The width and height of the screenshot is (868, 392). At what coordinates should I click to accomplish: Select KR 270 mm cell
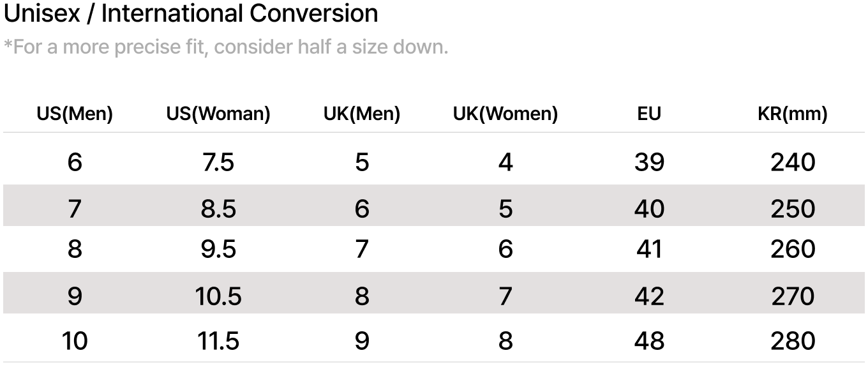(793, 296)
